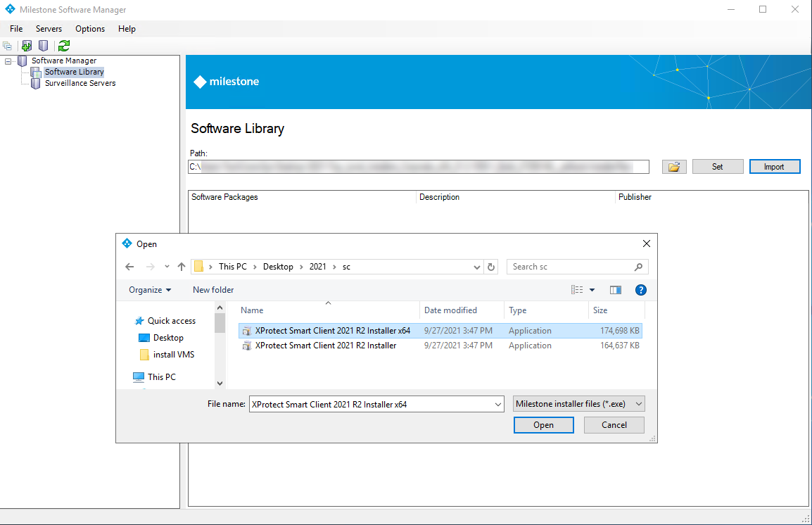This screenshot has height=525, width=812.
Task: Open the file type filter dropdown
Action: [x=578, y=404]
